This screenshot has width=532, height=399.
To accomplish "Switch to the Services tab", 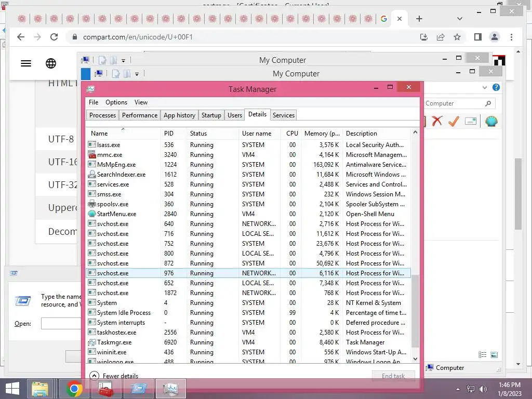I will [283, 115].
